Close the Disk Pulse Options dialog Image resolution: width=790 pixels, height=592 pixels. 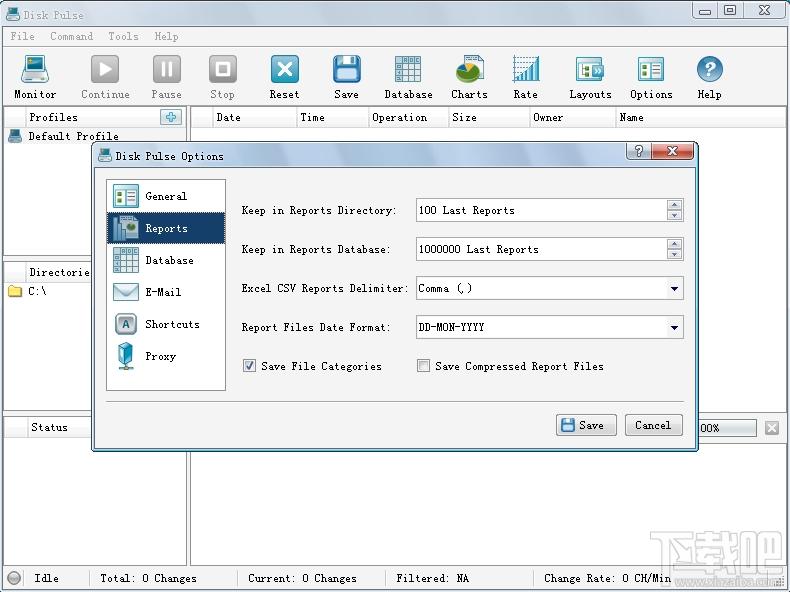pos(672,151)
